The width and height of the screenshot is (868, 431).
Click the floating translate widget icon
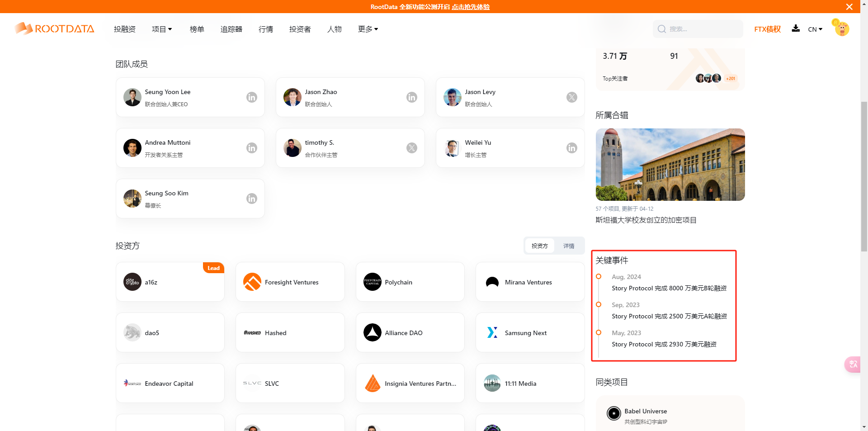click(x=853, y=364)
